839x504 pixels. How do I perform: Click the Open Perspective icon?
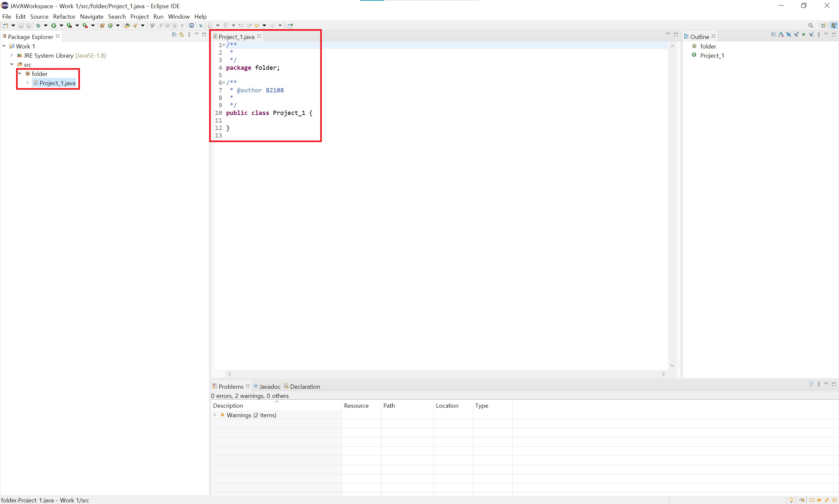pos(823,26)
